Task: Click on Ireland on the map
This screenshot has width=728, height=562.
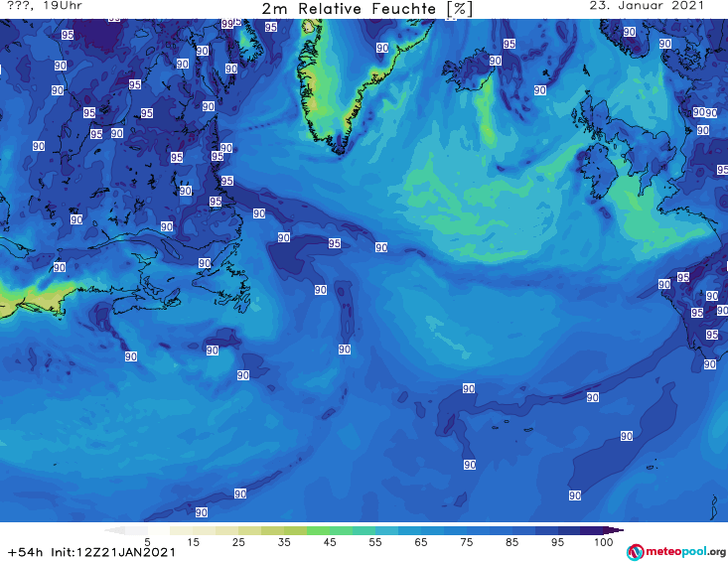Action: coord(597,170)
